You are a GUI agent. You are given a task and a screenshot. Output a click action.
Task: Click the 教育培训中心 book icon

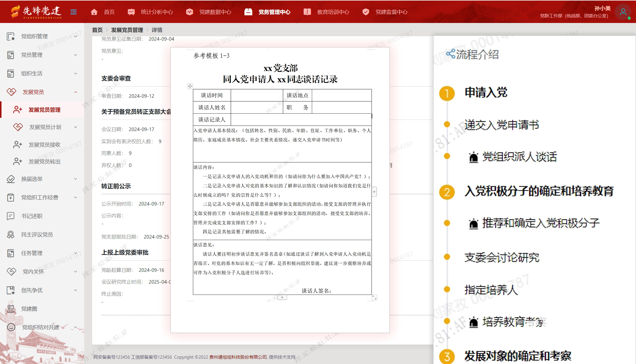point(307,12)
